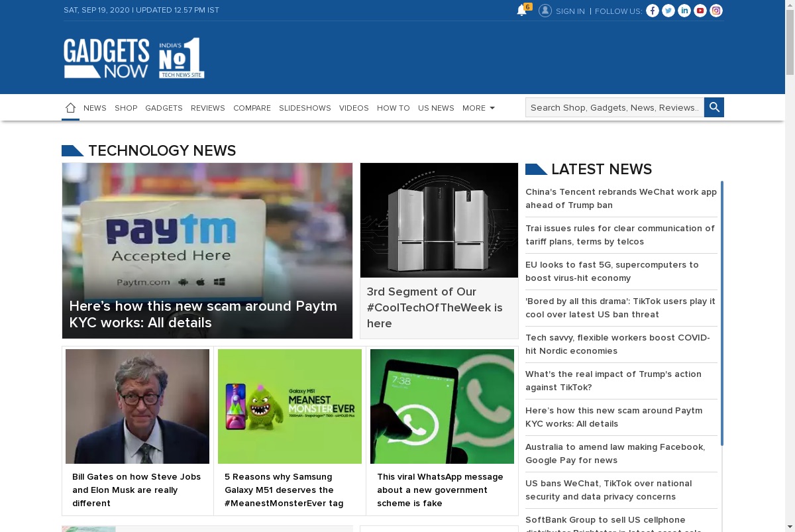
Task: Click the India's No 1 badge
Action: pyautogui.click(x=182, y=58)
